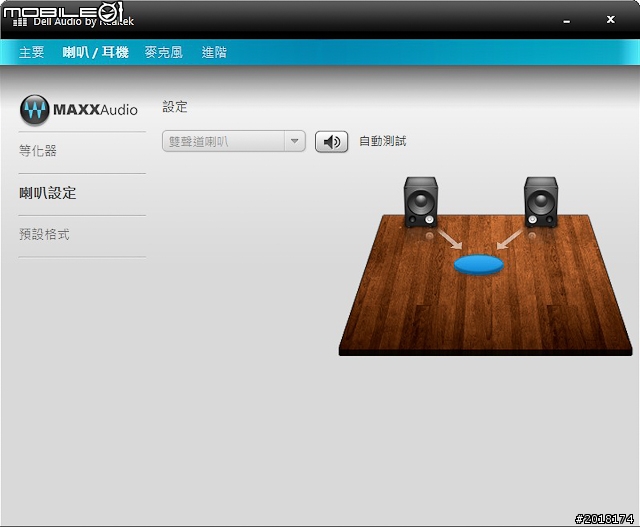Open the 雙聲道喇叭 speaker configuration dropdown
The width and height of the screenshot is (640, 527).
(x=233, y=141)
